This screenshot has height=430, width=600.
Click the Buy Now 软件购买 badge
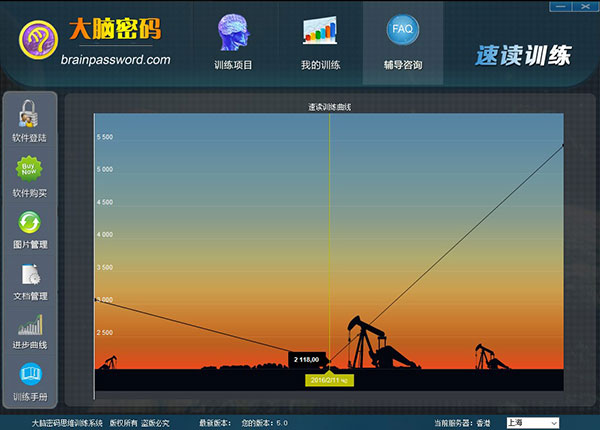(x=29, y=169)
